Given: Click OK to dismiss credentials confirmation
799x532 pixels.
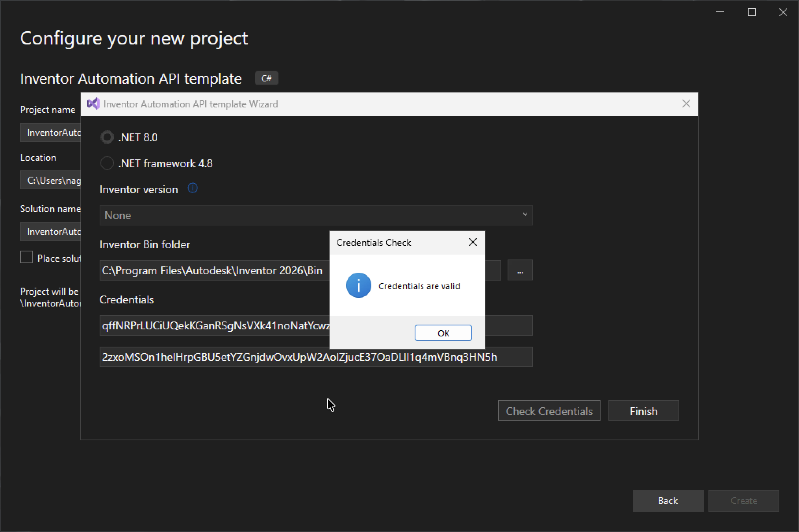Looking at the screenshot, I should [x=443, y=332].
